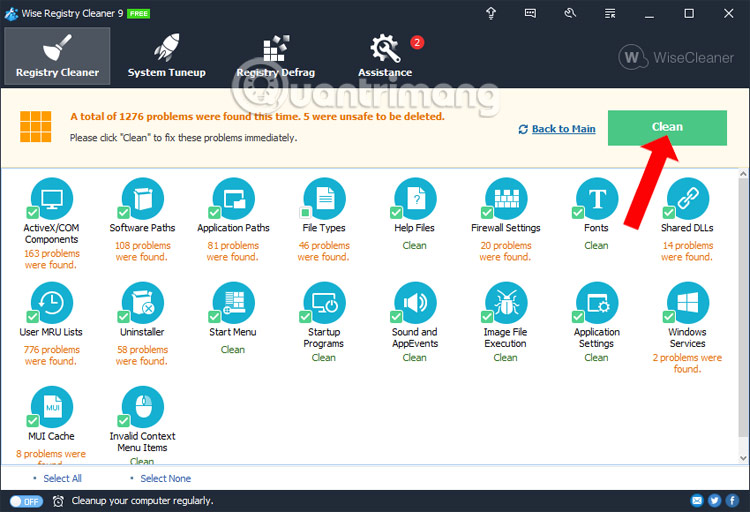Click the MUI Cache icon
Screen dimensions: 750x512
pos(52,407)
